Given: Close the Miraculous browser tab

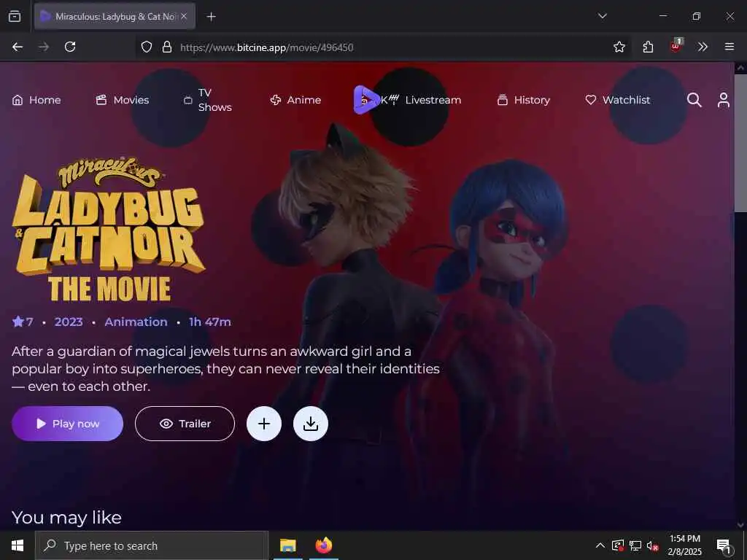Looking at the screenshot, I should (184, 16).
